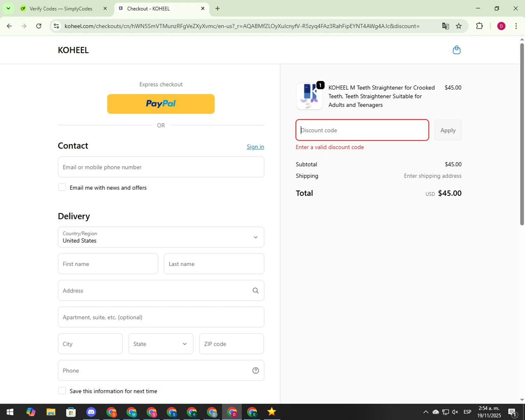The width and height of the screenshot is (525, 420).
Task: Open File Explorer from the taskbar
Action: 51,412
